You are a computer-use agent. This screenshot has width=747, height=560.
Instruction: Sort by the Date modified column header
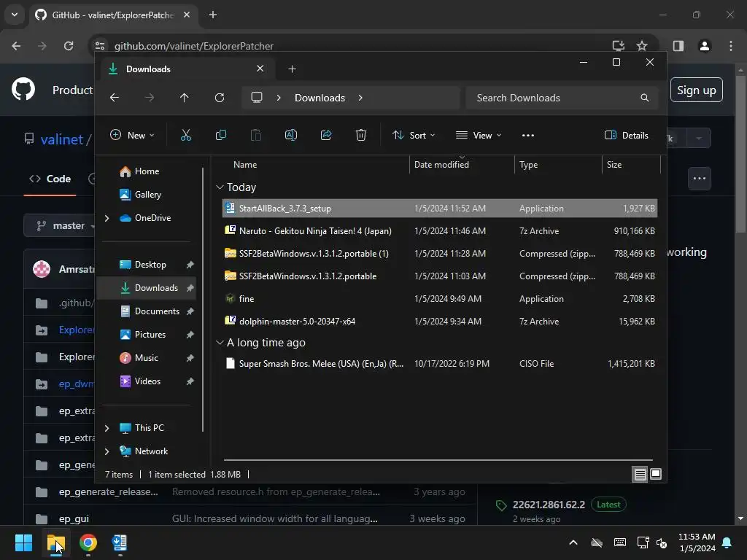coord(441,164)
